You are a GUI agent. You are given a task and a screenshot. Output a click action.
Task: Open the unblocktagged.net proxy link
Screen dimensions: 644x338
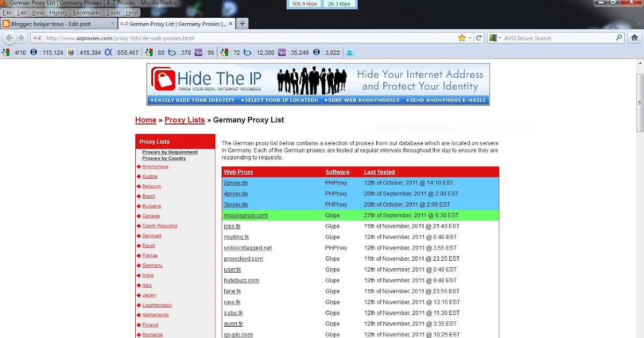248,248
